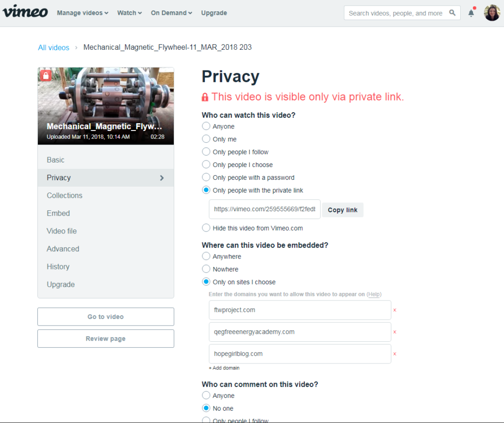
Task: Remove the ftwproject.com domain with its x icon
Action: click(x=394, y=310)
